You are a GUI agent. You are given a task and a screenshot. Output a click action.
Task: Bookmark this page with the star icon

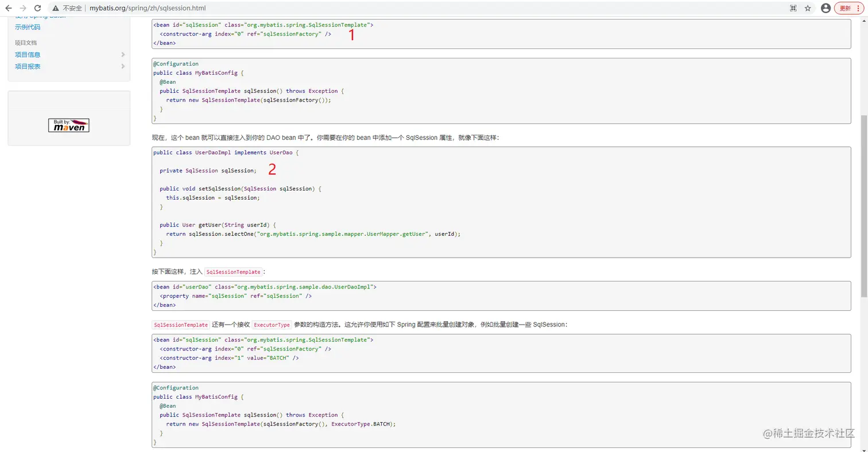808,9
